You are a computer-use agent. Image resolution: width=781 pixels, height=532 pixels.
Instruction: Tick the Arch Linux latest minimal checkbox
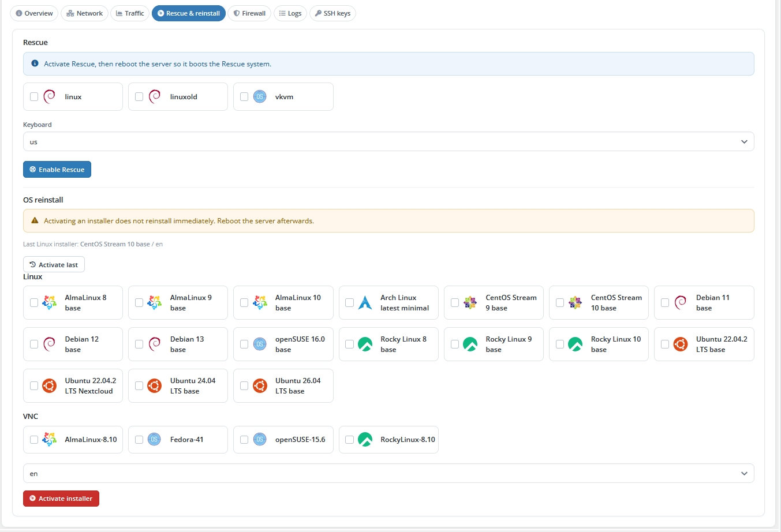pos(349,302)
